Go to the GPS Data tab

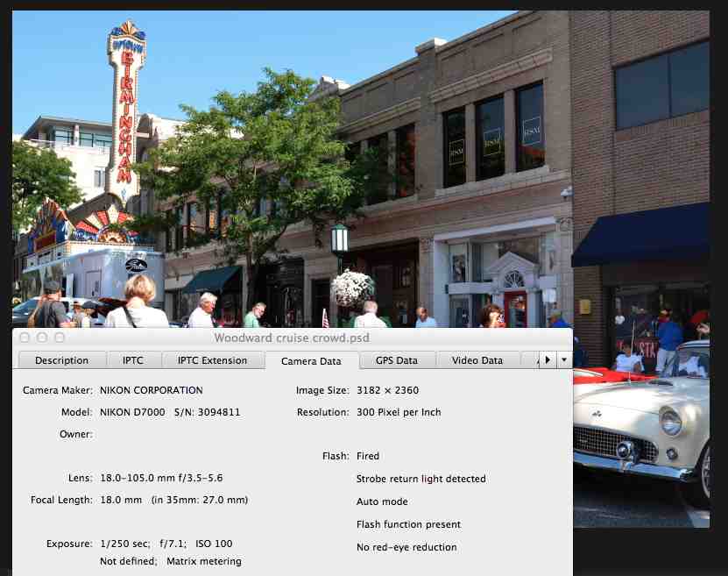point(396,360)
